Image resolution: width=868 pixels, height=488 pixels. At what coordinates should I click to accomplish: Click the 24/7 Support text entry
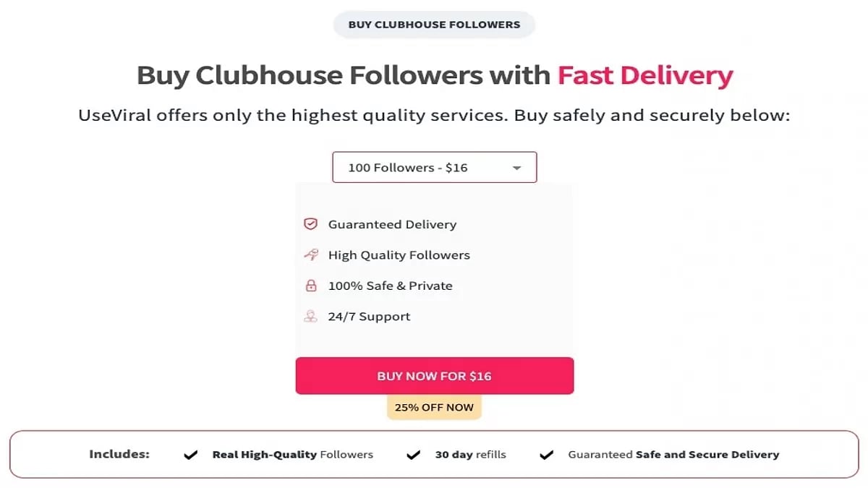coord(369,316)
